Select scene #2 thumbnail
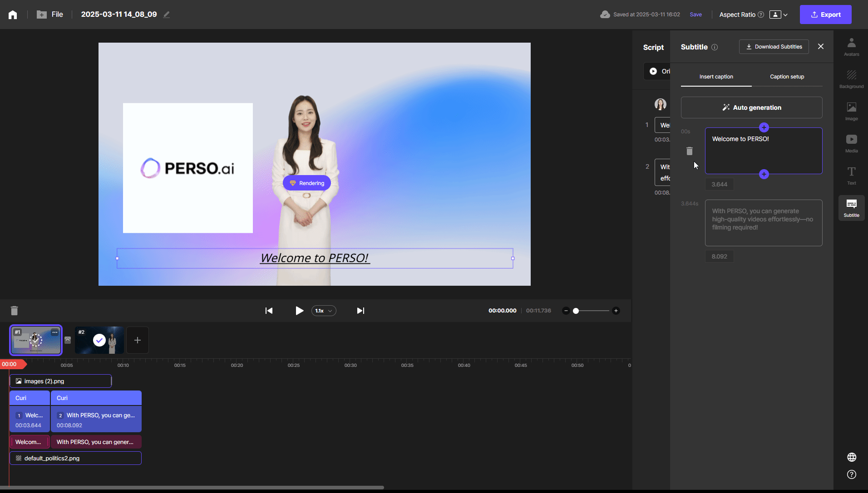 click(x=99, y=340)
